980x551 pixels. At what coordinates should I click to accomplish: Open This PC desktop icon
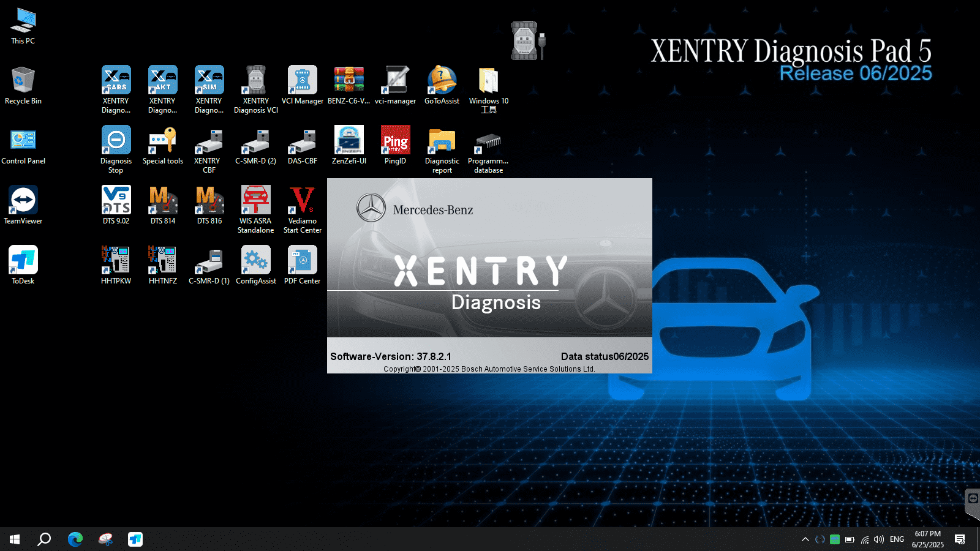point(23,26)
